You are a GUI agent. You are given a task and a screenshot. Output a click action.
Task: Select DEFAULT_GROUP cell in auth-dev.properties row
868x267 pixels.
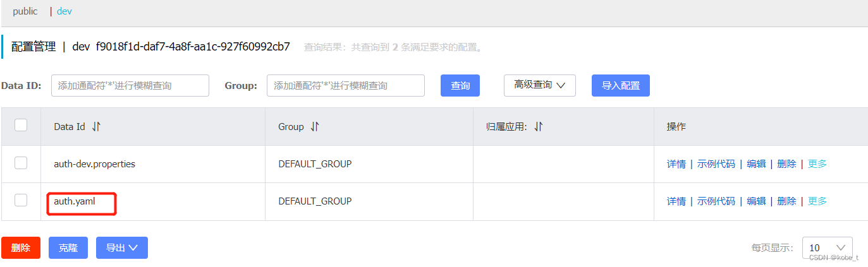pyautogui.click(x=315, y=164)
